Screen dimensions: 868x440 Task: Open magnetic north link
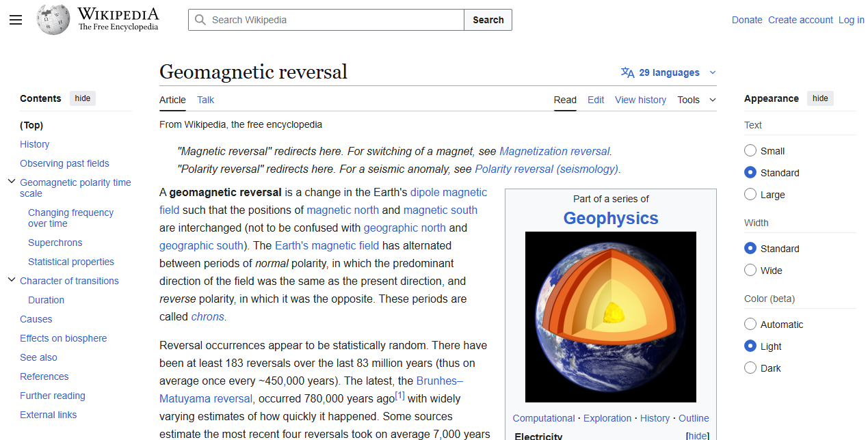point(343,210)
